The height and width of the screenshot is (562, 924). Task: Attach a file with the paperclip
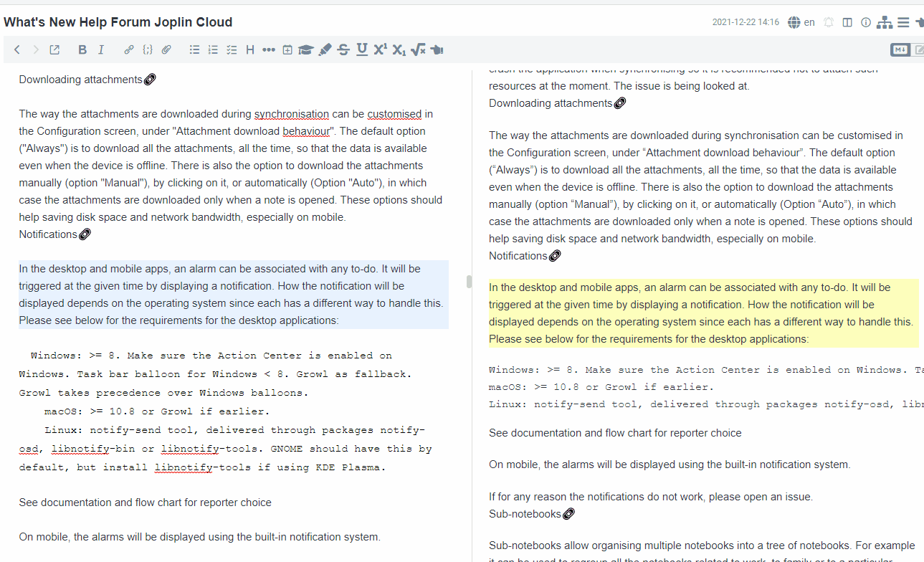(166, 49)
